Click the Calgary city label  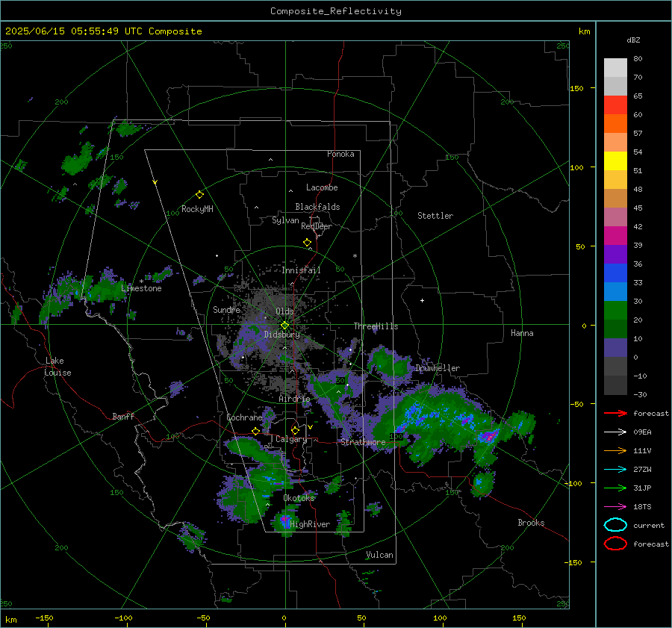[291, 439]
